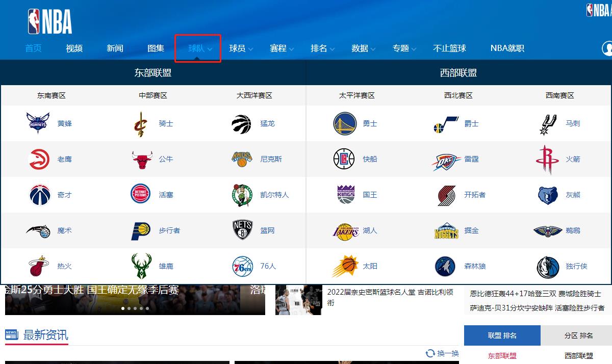
Task: Expand the 球队 teams dropdown
Action: pos(200,48)
